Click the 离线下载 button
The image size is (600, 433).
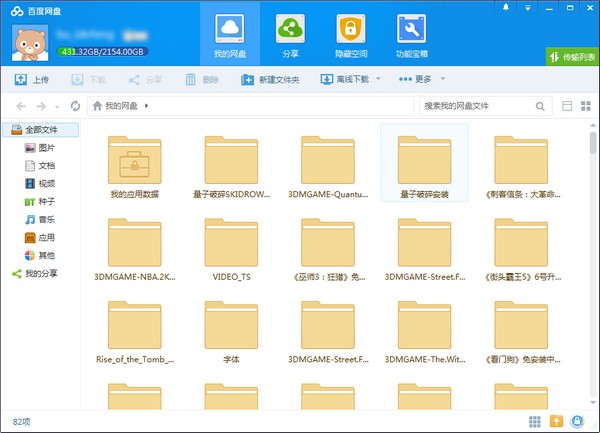coord(344,79)
